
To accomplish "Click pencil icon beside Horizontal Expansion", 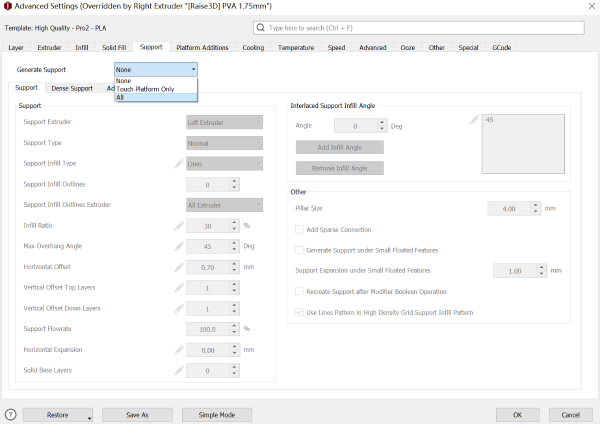I will [179, 350].
